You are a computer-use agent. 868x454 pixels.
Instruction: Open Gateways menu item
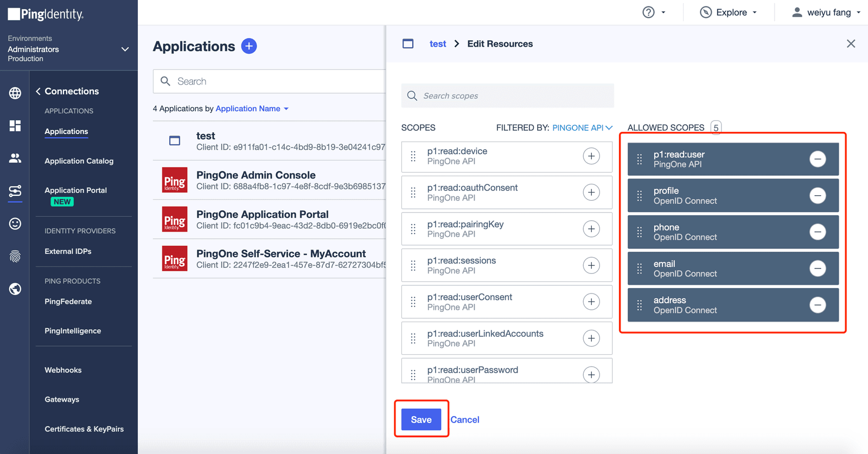(62, 399)
